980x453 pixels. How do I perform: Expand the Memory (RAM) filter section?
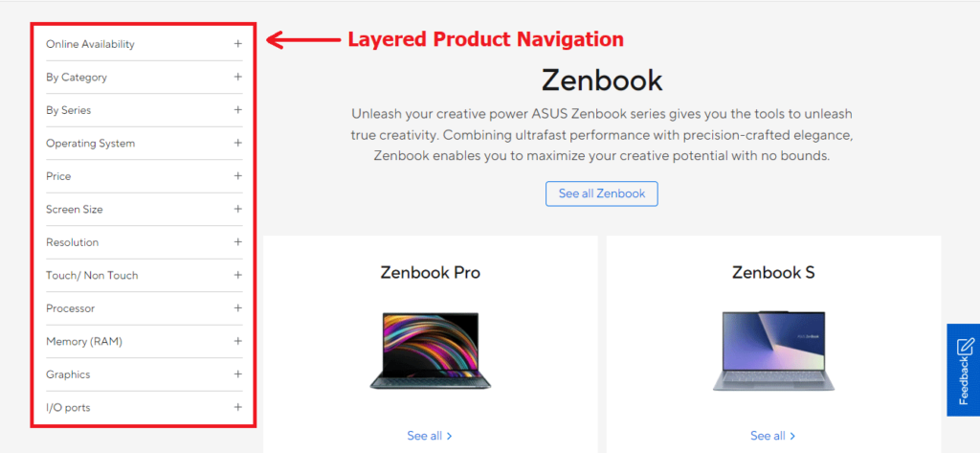point(84,342)
